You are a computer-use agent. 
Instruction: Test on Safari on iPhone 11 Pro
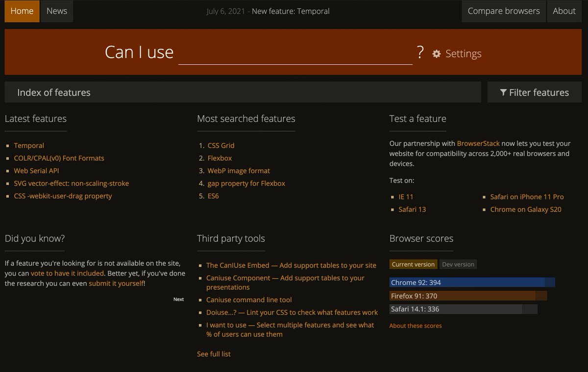click(527, 197)
